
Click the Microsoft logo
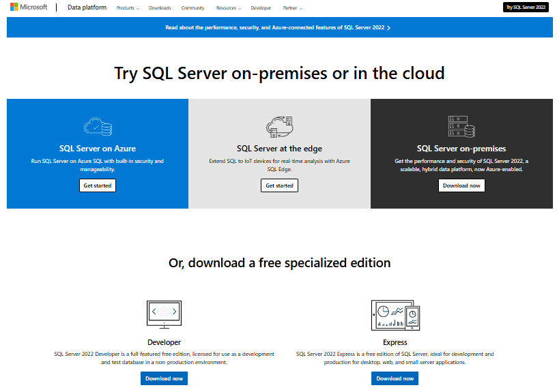28,7
